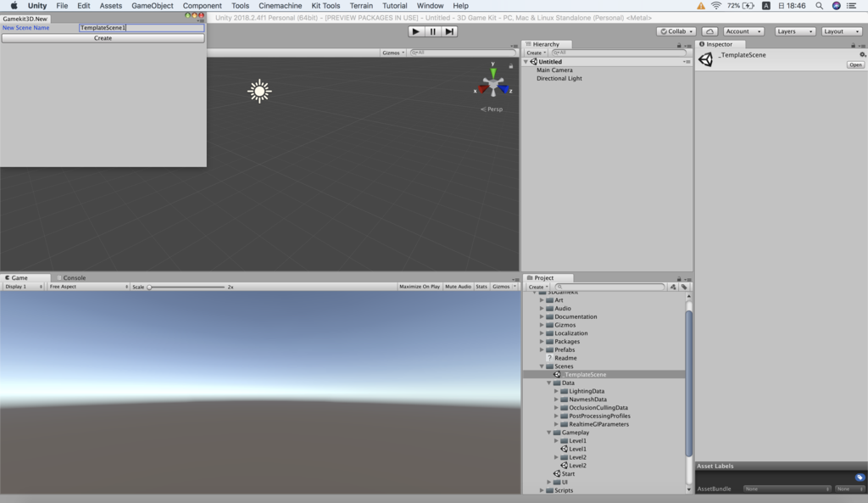Open macOS Spotlight search icon
Viewport: 868px width, 503px height.
pos(819,6)
